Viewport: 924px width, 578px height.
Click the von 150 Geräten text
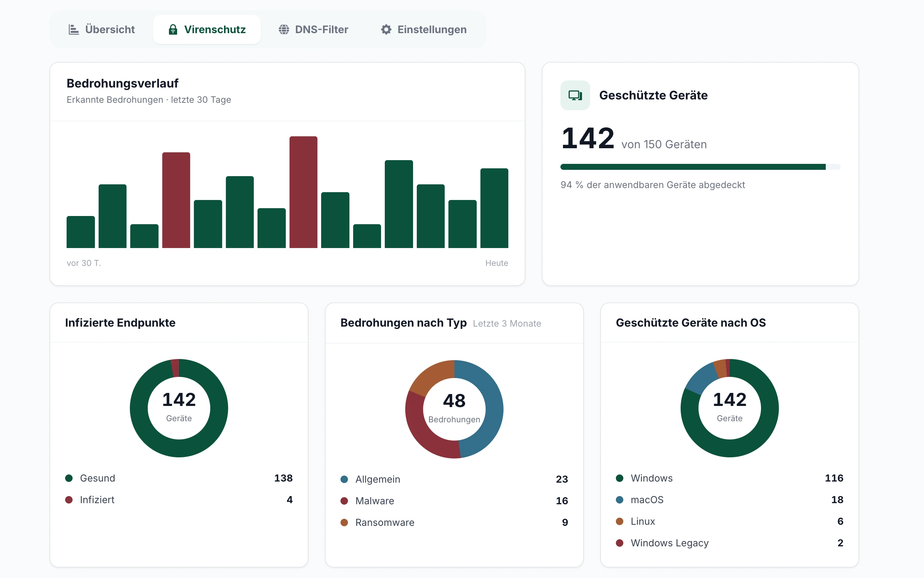tap(664, 144)
